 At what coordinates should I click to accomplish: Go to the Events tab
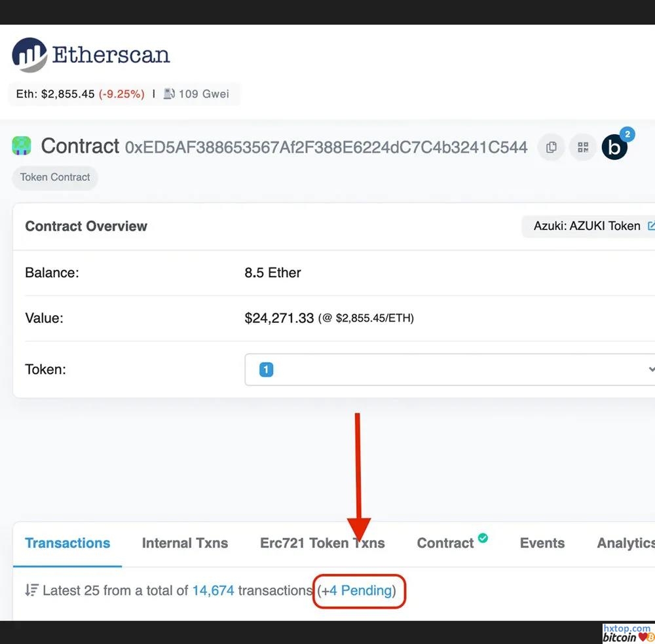click(542, 543)
